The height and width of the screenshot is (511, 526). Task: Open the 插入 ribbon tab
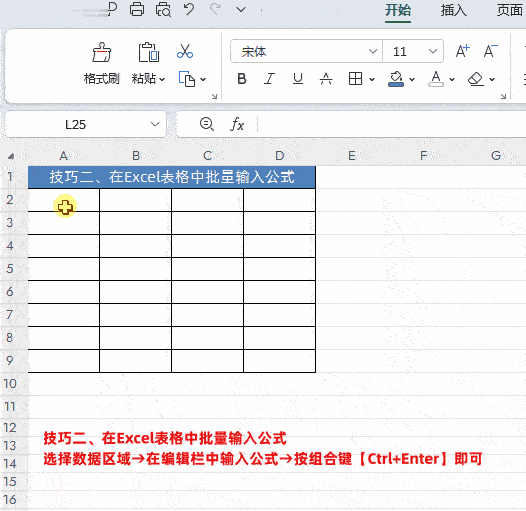pyautogui.click(x=454, y=10)
